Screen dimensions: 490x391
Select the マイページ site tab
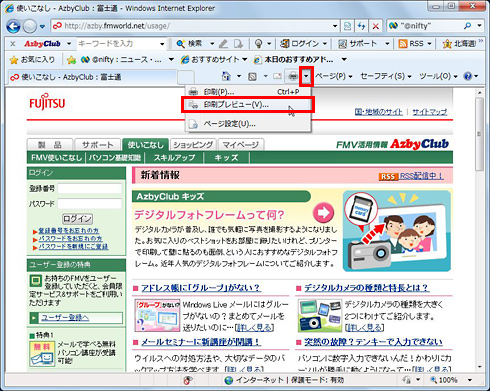pyautogui.click(x=241, y=145)
